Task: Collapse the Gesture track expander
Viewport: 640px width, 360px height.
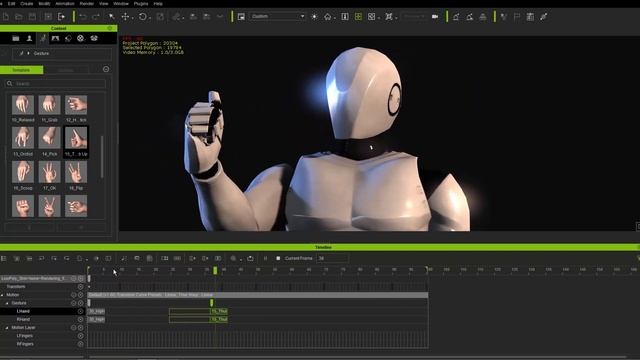Action: point(7,303)
